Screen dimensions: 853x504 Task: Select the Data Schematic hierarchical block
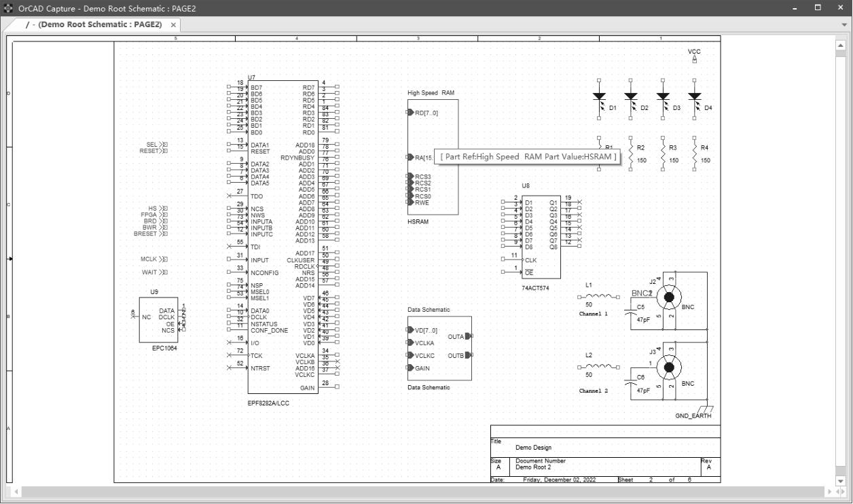point(439,348)
